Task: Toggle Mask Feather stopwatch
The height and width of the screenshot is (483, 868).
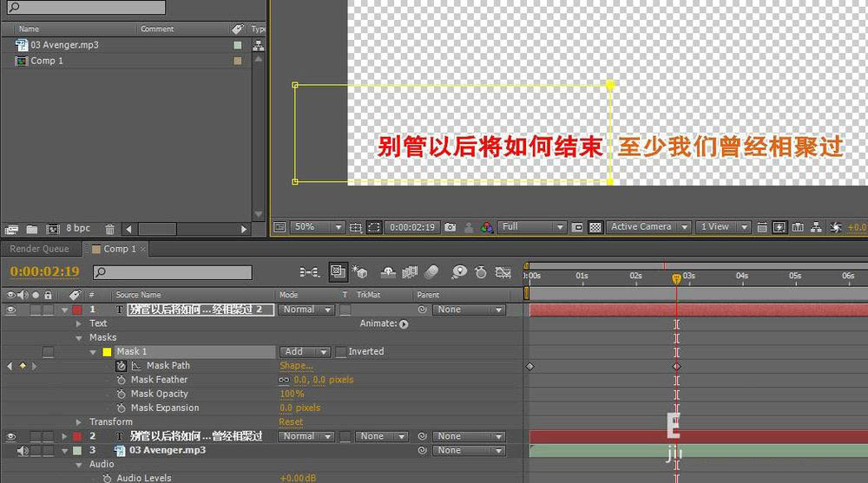Action: 122,380
